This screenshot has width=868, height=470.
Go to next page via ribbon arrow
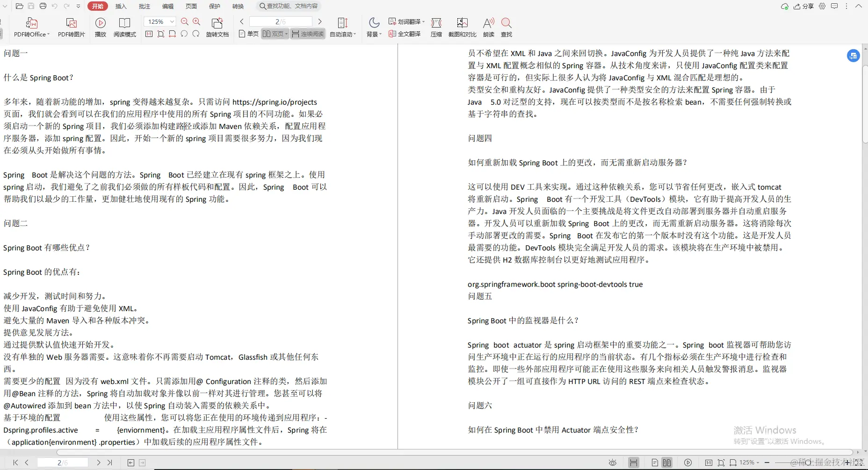320,21
